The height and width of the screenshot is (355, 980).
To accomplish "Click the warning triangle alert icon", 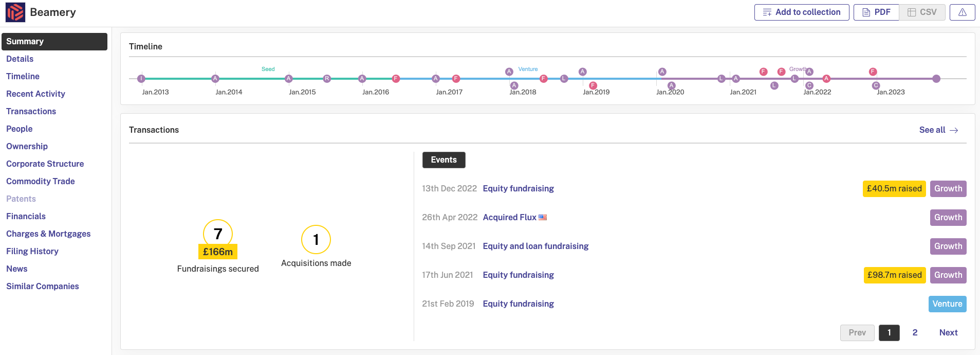I will point(962,12).
